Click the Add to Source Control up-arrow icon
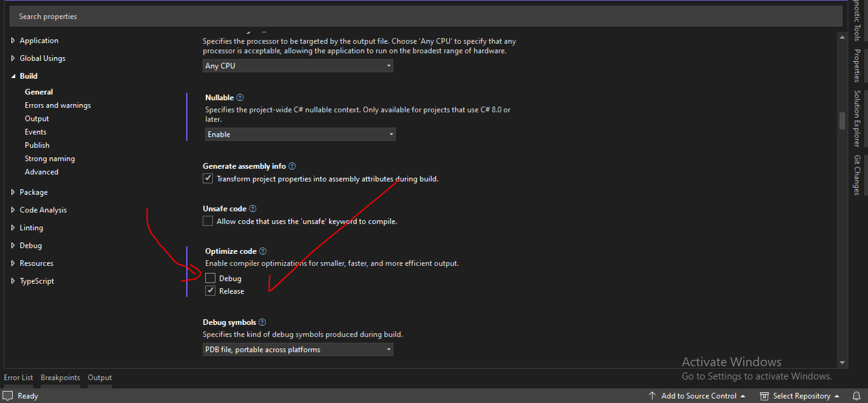868x403 pixels. click(x=652, y=395)
